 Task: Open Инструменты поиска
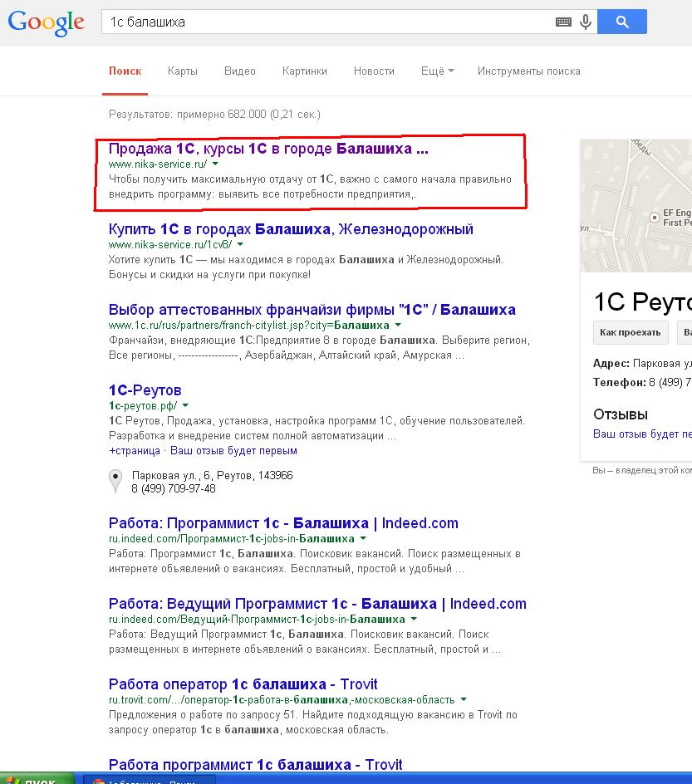(x=529, y=71)
